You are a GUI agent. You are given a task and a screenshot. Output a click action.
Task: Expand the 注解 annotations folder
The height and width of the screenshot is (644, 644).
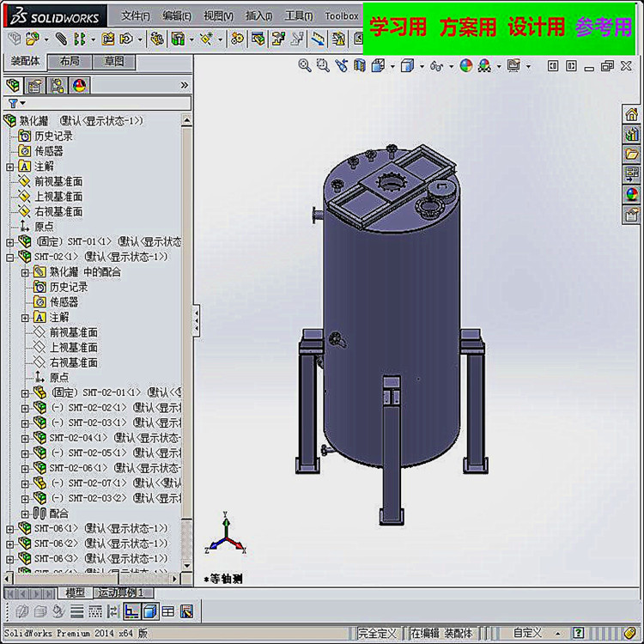pyautogui.click(x=9, y=167)
